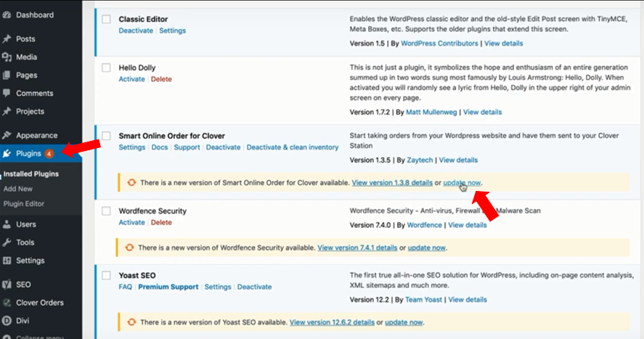Image resolution: width=644 pixels, height=339 pixels.
Task: Deactivate the Classic Editor plugin
Action: point(136,30)
